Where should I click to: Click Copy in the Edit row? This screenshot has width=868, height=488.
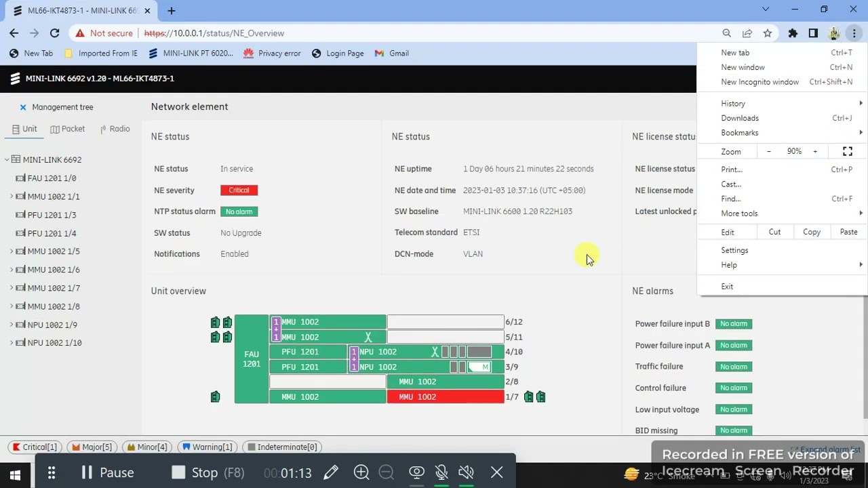812,232
